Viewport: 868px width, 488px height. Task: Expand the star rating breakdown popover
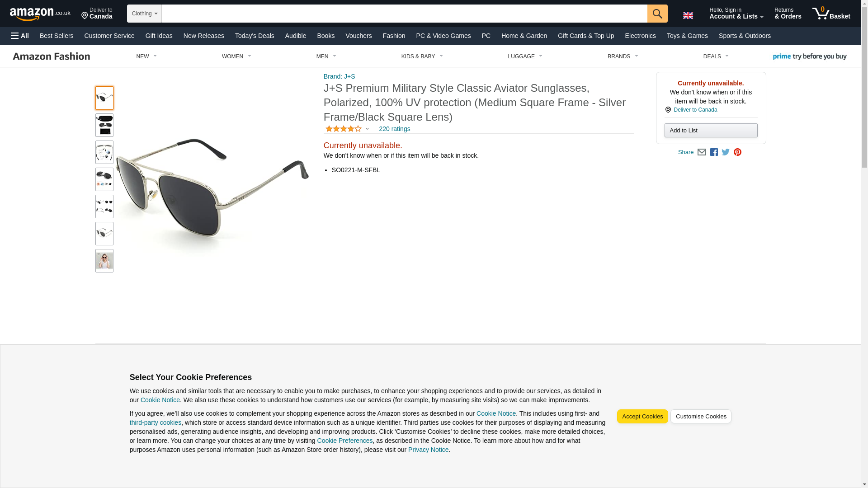(347, 129)
